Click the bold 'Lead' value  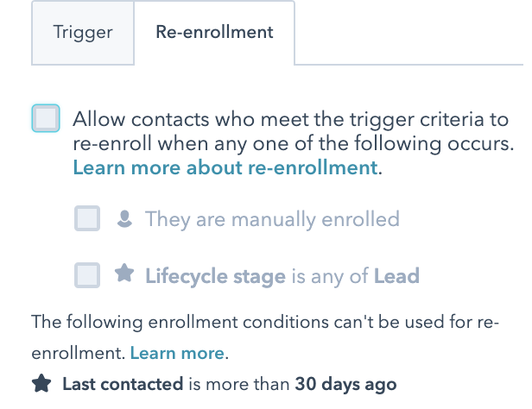click(x=396, y=276)
